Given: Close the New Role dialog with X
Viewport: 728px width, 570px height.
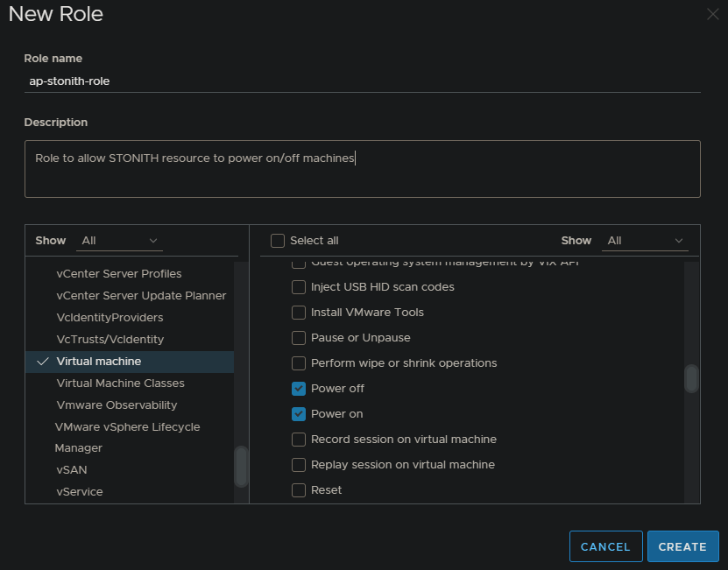Looking at the screenshot, I should 712,14.
